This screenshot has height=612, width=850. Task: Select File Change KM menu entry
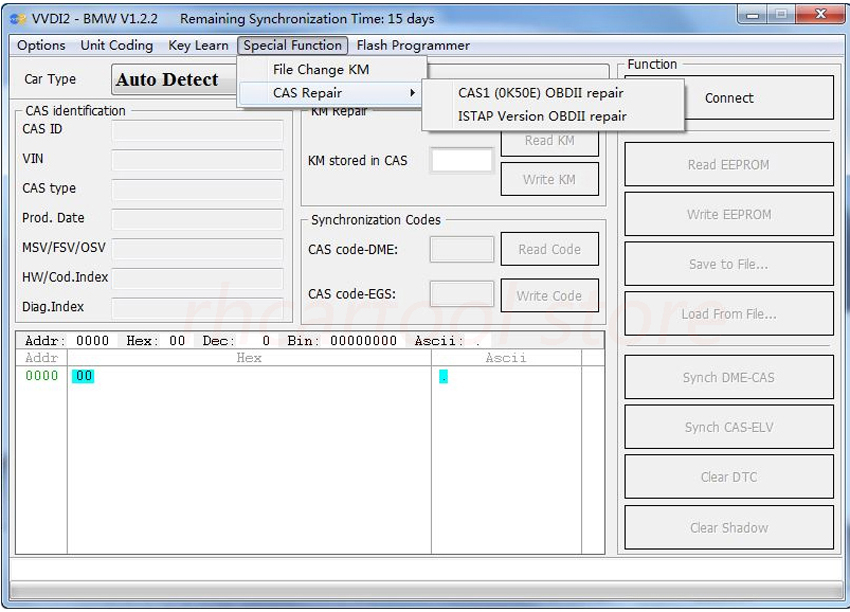(332, 69)
